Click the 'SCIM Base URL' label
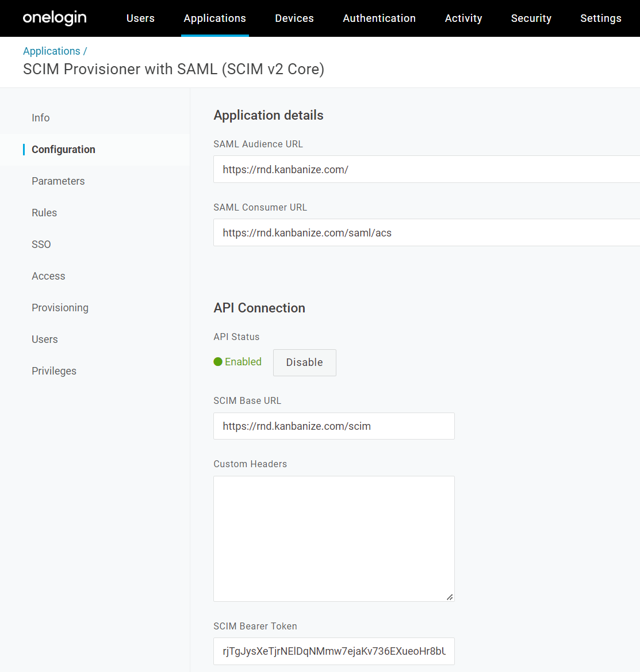The height and width of the screenshot is (672, 640). point(247,400)
